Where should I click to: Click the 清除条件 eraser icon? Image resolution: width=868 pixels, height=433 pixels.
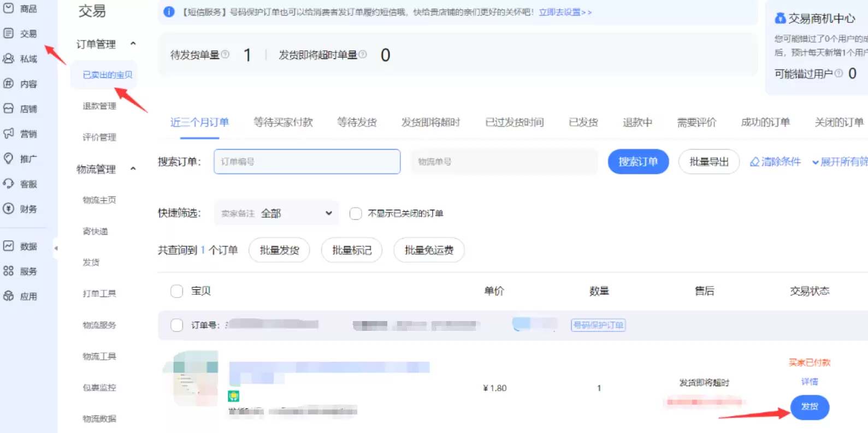tap(754, 162)
